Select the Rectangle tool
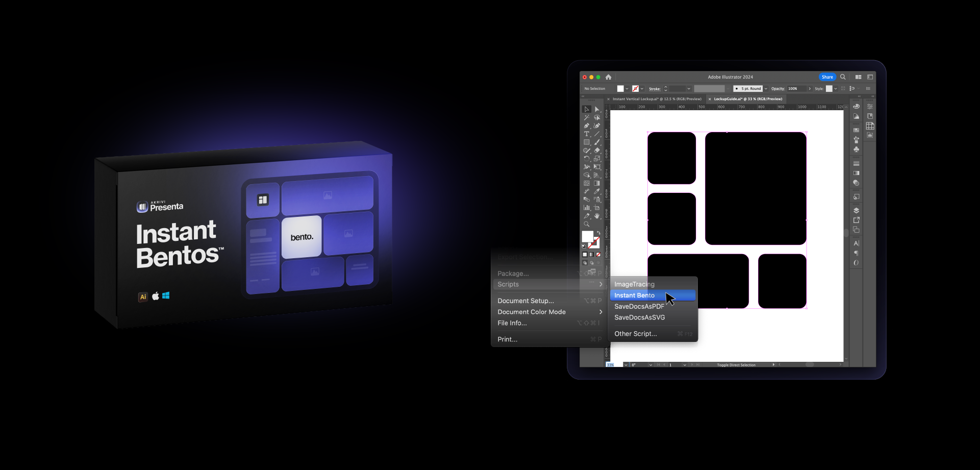Image resolution: width=980 pixels, height=470 pixels. [x=587, y=142]
